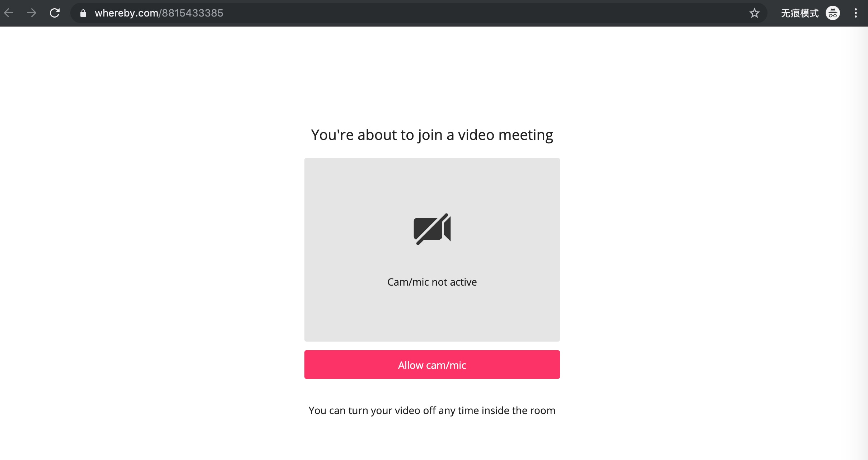Click the whereby.com domain in address bar
The width and height of the screenshot is (868, 460).
126,13
